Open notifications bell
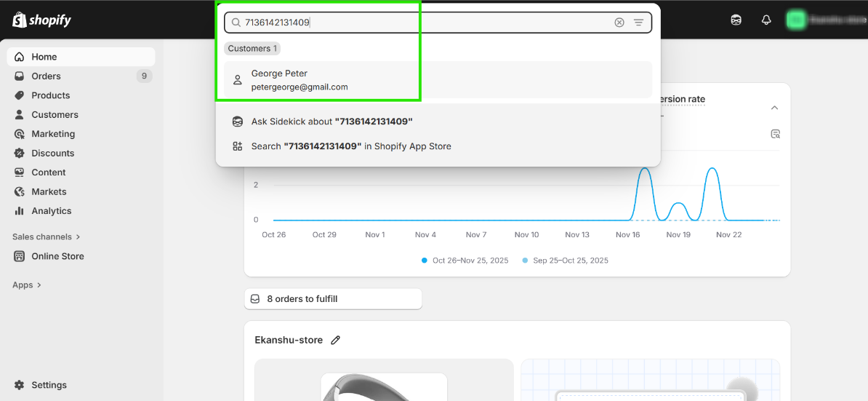868x401 pixels. coord(766,20)
